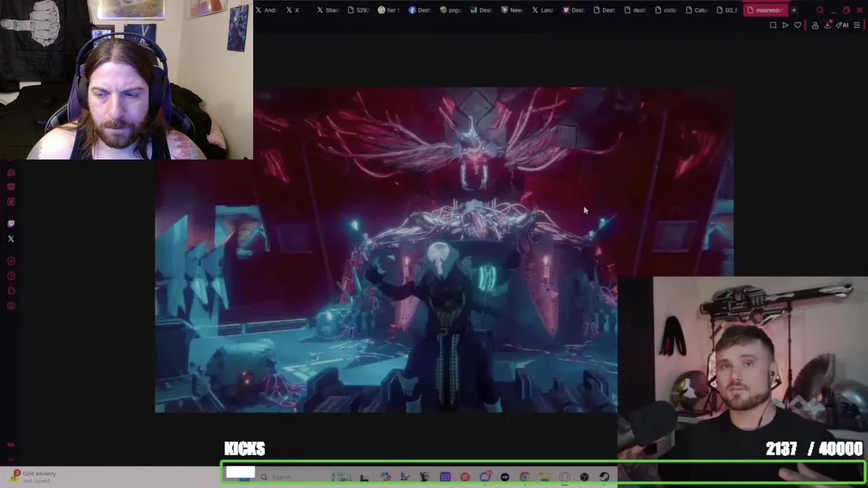The image size is (868, 488).
Task: Switch to the 'New' tab
Action: [x=511, y=10]
